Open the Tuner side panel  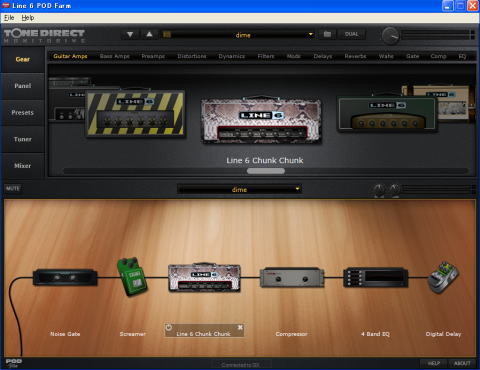tap(23, 139)
